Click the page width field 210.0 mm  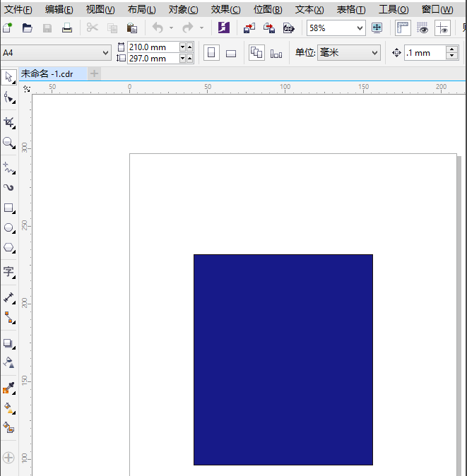(153, 47)
